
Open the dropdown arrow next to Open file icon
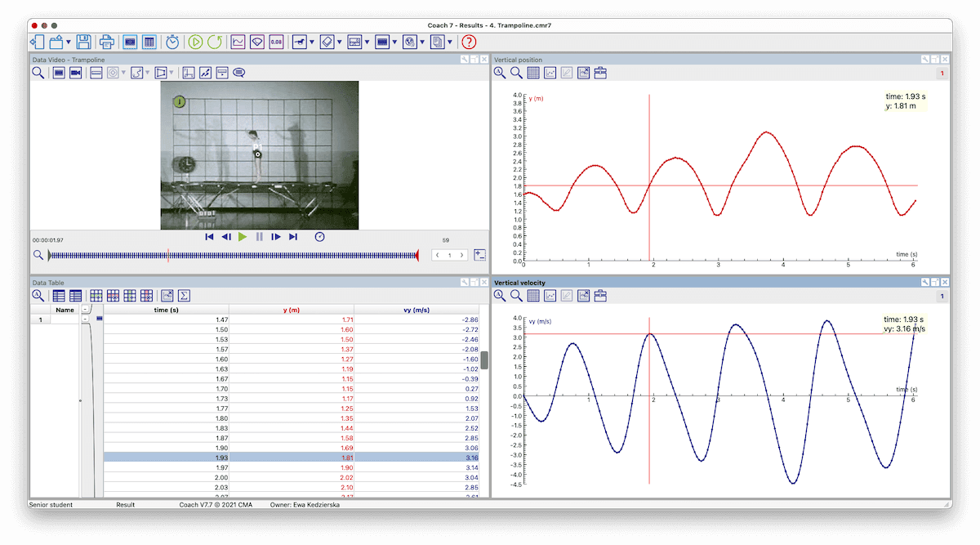tap(68, 42)
